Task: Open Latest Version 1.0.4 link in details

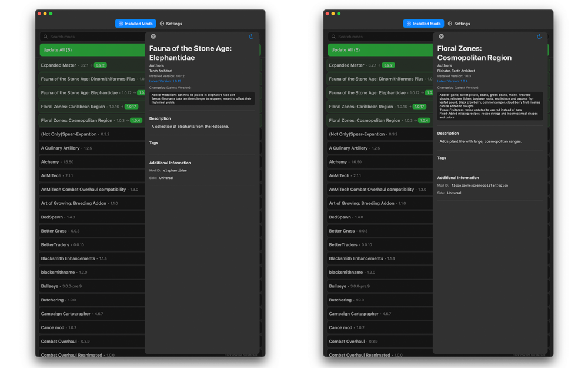Action: tap(453, 81)
